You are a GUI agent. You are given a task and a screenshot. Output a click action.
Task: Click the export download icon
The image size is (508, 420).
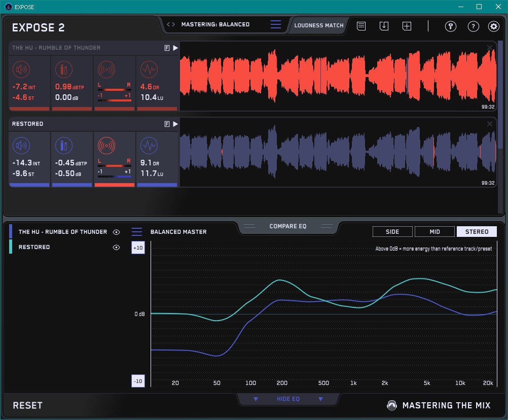[x=384, y=26]
